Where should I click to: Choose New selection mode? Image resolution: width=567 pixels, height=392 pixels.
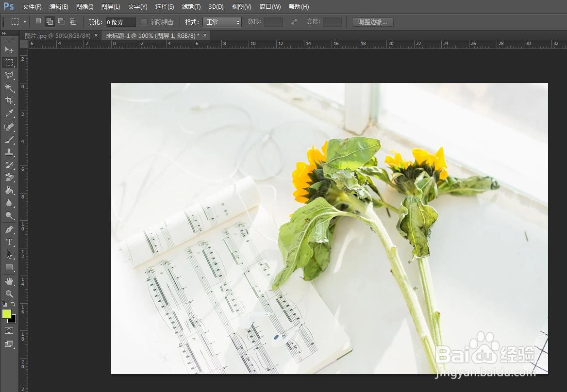click(x=38, y=21)
